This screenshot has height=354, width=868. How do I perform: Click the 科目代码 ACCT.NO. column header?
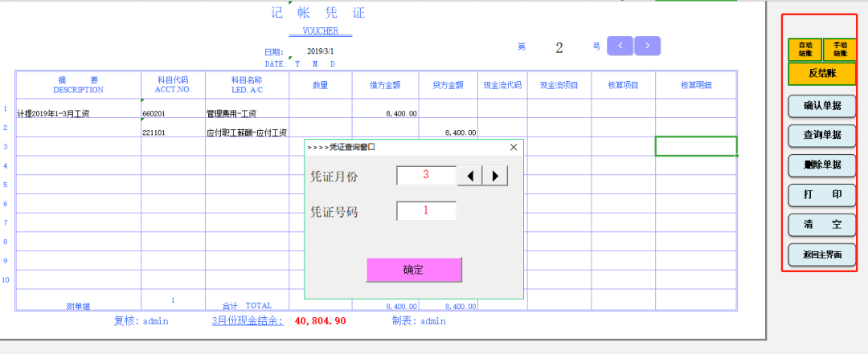pos(174,84)
